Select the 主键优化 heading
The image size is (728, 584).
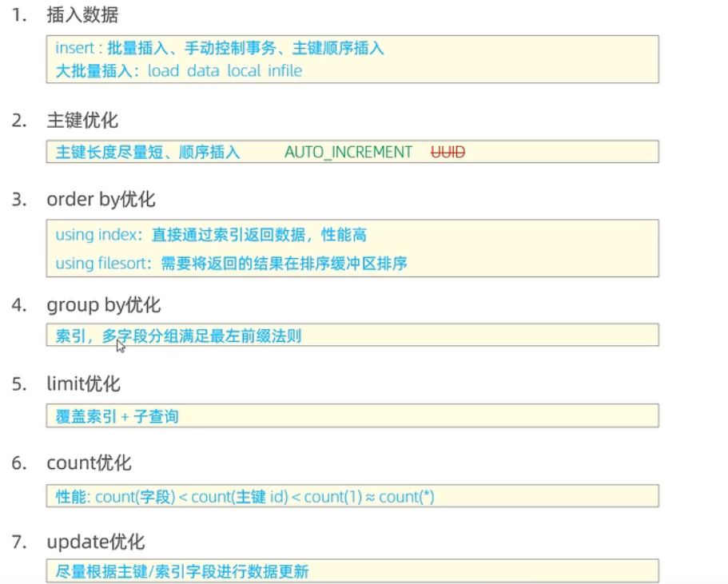tap(82, 121)
